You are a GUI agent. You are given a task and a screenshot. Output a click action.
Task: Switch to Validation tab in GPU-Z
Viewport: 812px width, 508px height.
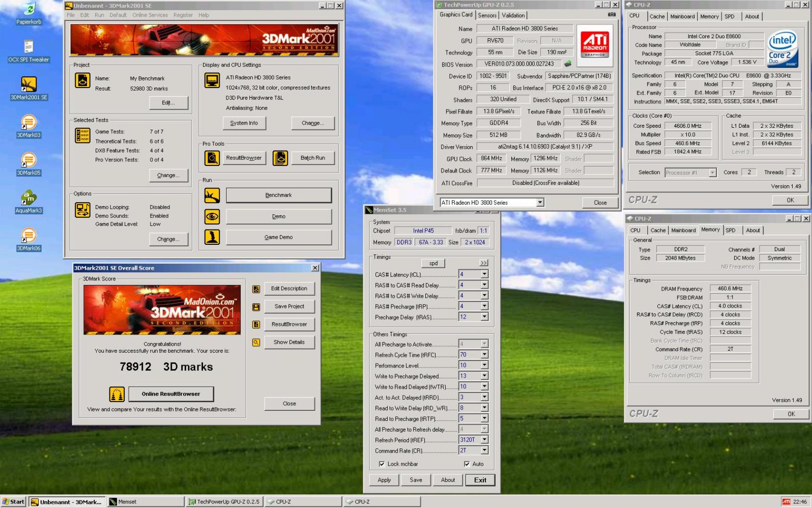(x=513, y=15)
